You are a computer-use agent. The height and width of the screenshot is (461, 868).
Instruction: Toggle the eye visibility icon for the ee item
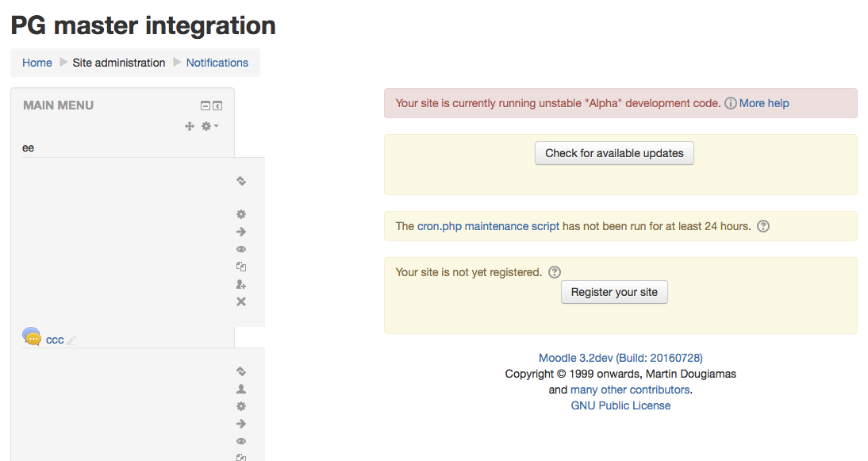coord(241,249)
